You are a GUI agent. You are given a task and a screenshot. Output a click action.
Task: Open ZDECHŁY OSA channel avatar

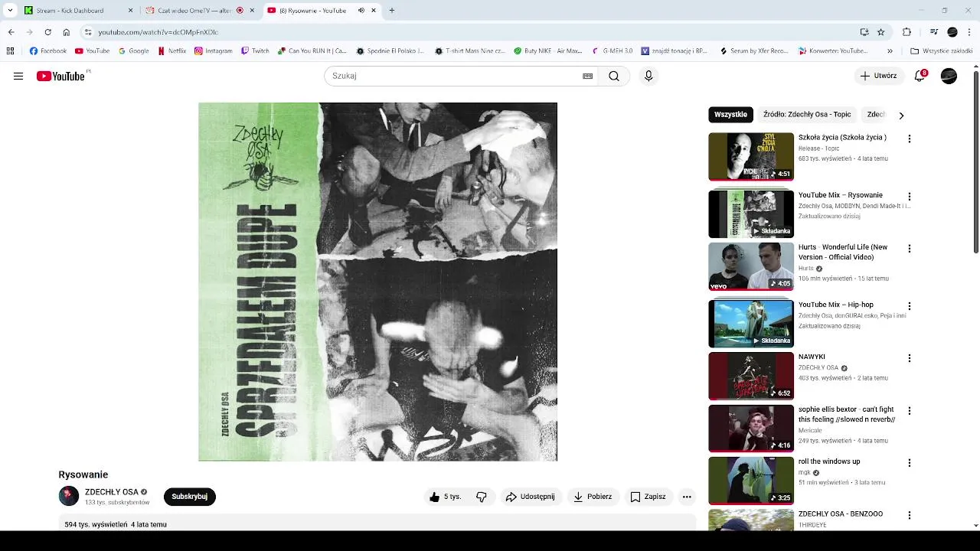point(69,496)
